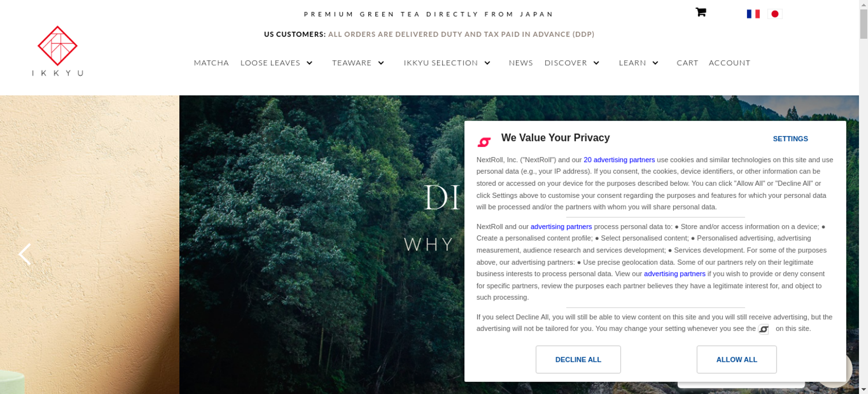Viewport: 868px width, 394px height.
Task: Click Decline All button
Action: 578,359
